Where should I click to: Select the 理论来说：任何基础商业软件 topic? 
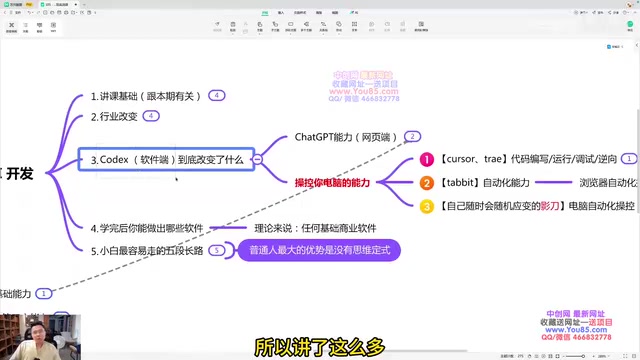pyautogui.click(x=315, y=228)
